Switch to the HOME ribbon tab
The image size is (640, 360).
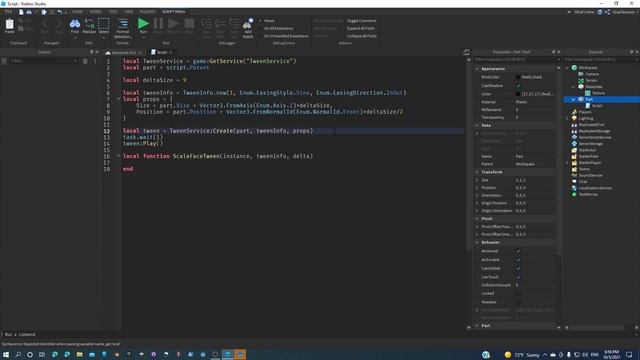click(x=77, y=12)
